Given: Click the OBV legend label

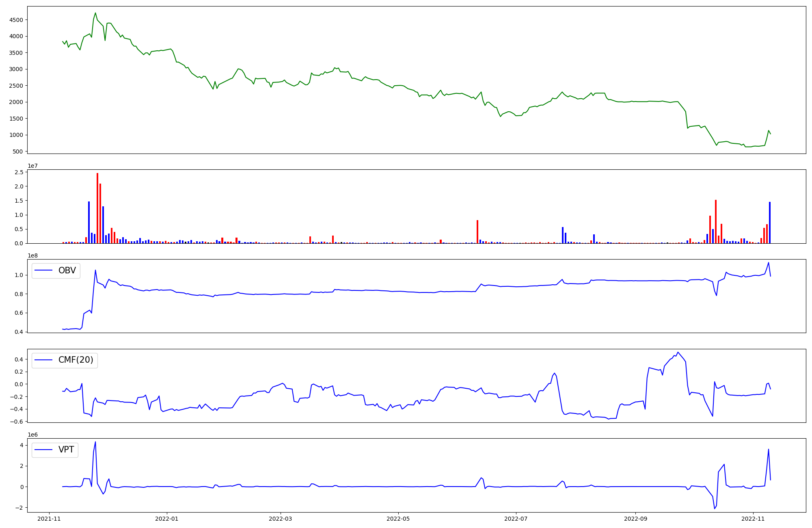Looking at the screenshot, I should [67, 270].
